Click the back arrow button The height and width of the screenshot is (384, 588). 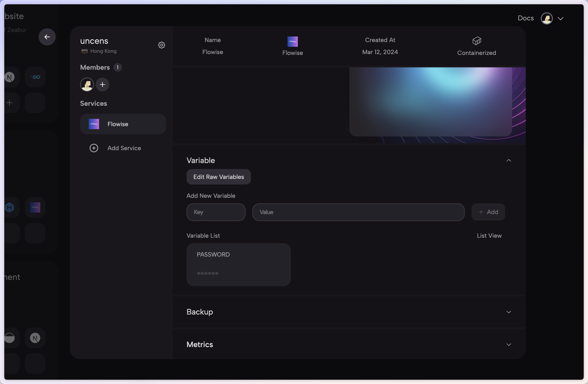(47, 37)
